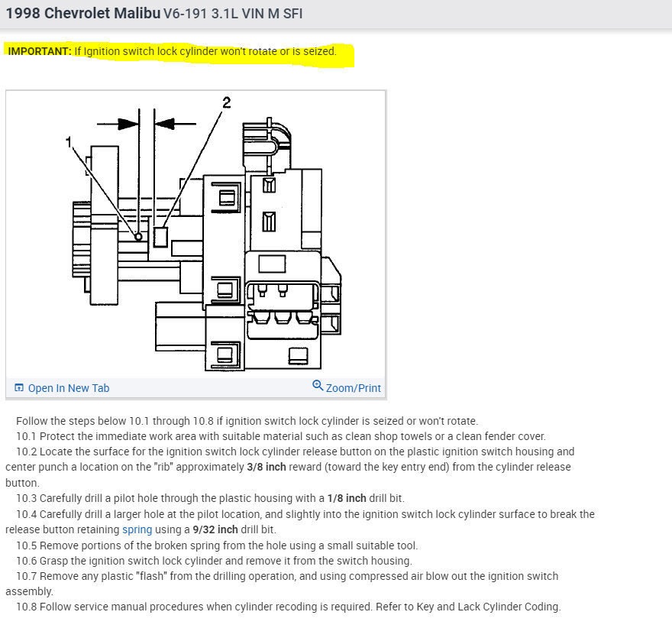Click callout number 1 in the diagram
The height and width of the screenshot is (628, 672).
coord(69,141)
